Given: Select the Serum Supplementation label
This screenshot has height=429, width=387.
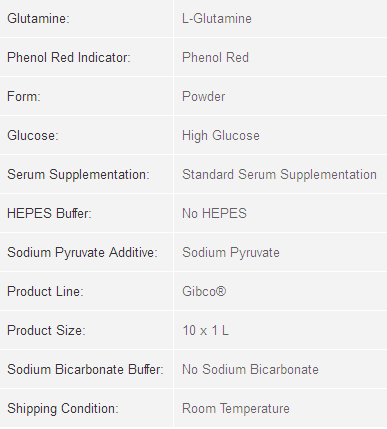Looking at the screenshot, I should click(78, 174).
